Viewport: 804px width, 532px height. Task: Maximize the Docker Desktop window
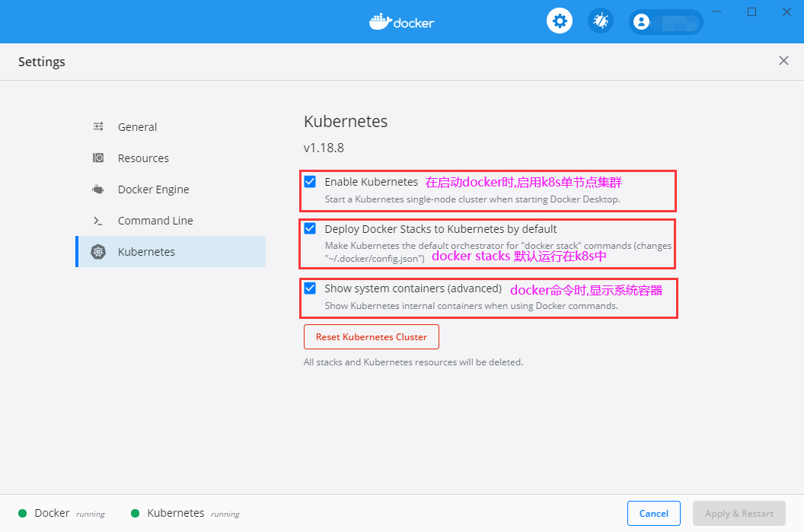[751, 11]
